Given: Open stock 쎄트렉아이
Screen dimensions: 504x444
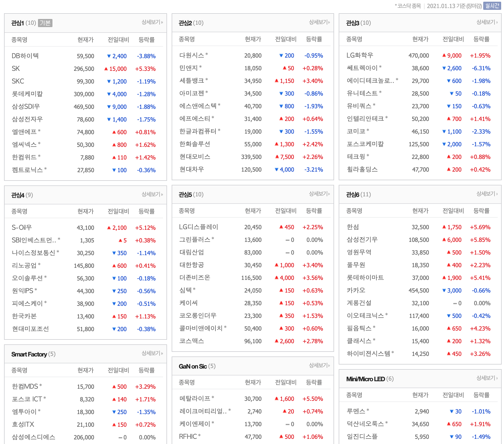Looking at the screenshot, I should (362, 68).
